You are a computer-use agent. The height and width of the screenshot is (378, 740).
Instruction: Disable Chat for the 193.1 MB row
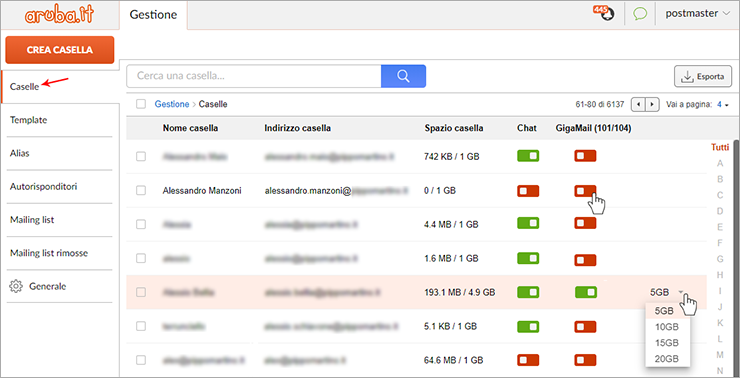pyautogui.click(x=528, y=292)
